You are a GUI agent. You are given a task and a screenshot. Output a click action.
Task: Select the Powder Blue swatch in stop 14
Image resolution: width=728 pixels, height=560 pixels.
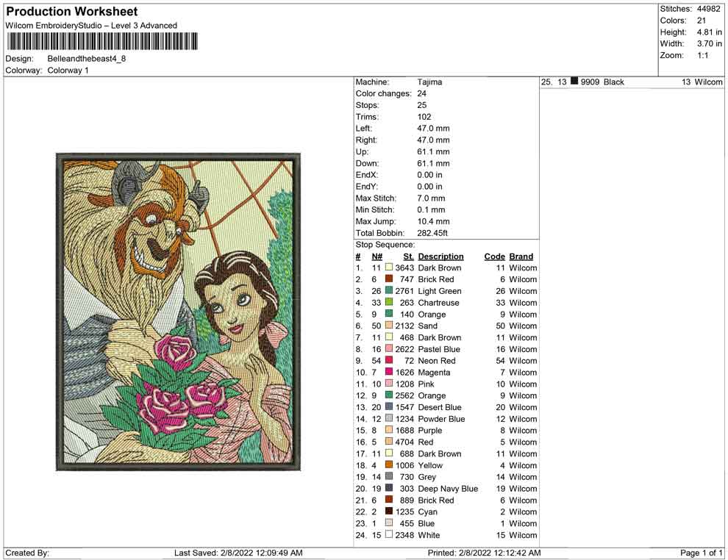click(389, 418)
